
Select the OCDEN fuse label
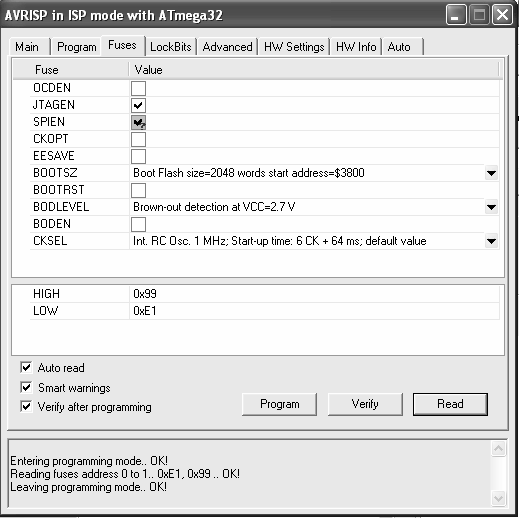click(x=52, y=88)
